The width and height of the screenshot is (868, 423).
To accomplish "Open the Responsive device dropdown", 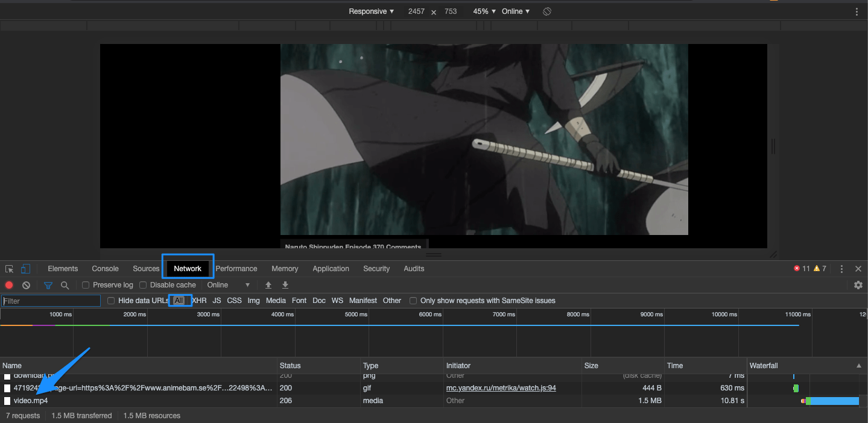I will tap(371, 11).
